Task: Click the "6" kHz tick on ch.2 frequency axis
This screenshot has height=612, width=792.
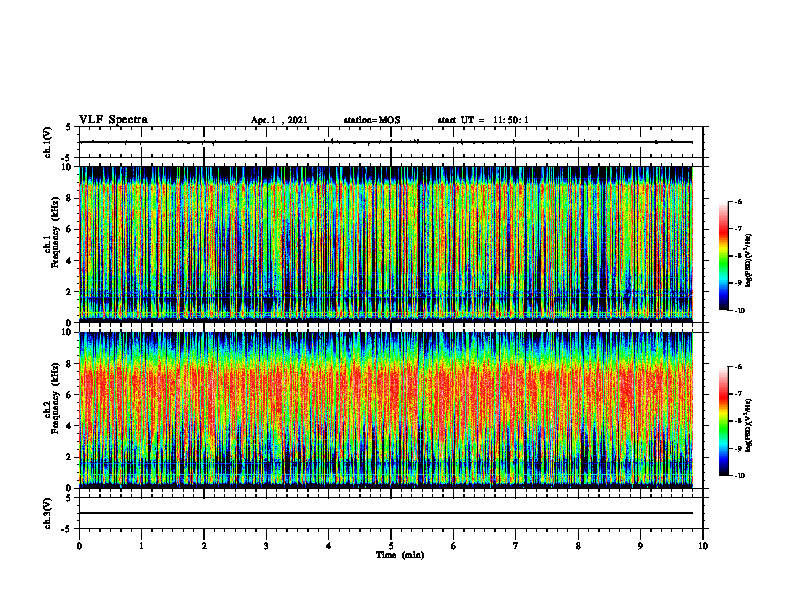Action: click(x=70, y=395)
